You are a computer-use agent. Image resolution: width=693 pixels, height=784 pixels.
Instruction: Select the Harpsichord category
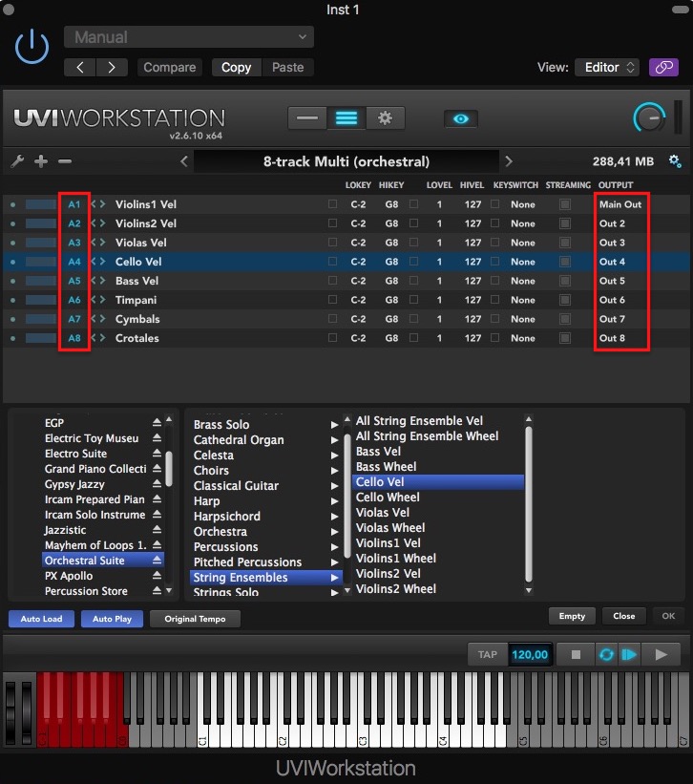227,516
